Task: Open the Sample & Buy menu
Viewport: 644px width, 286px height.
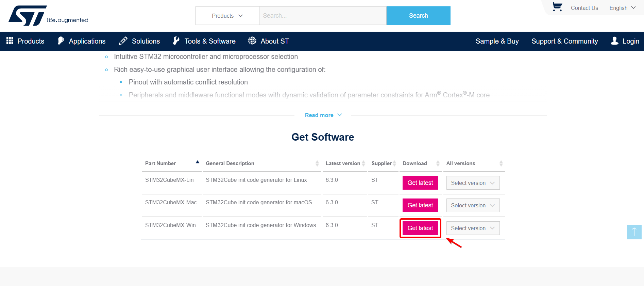Action: coord(497,41)
